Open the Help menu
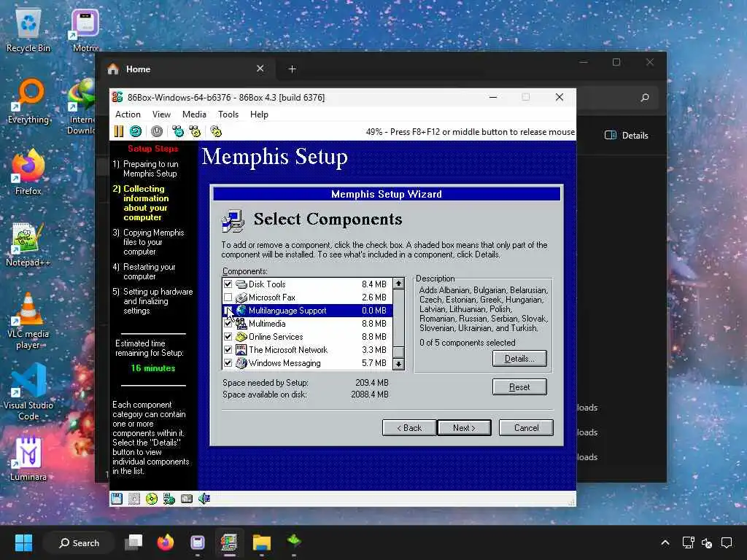The width and height of the screenshot is (747, 560). pos(259,114)
